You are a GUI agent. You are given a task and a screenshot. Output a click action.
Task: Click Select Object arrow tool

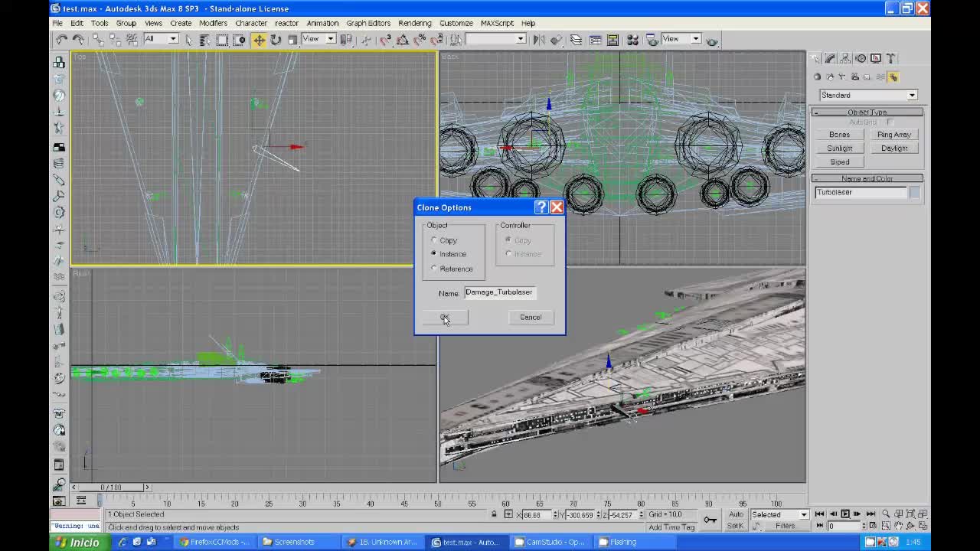tap(189, 40)
